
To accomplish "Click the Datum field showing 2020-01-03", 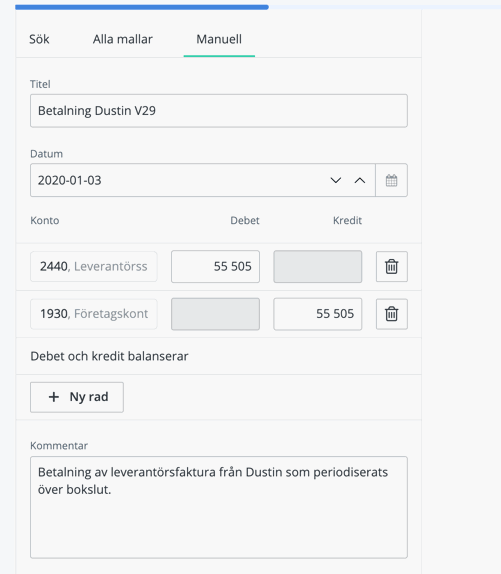I will tap(203, 180).
